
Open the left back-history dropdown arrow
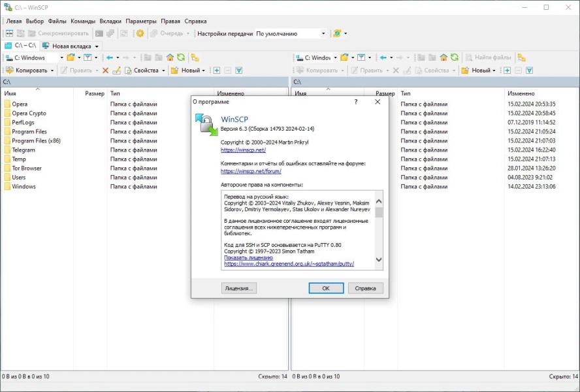pos(118,57)
